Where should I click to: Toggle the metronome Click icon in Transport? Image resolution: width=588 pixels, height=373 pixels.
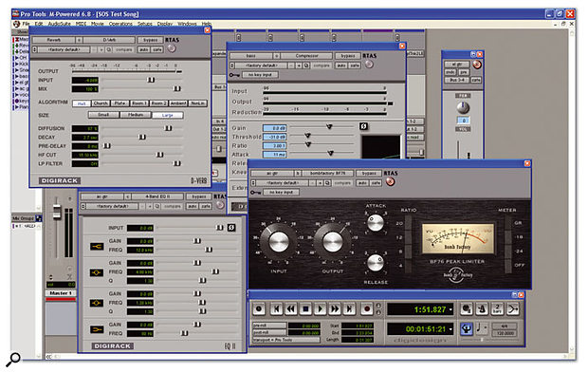pyautogui.click(x=482, y=308)
